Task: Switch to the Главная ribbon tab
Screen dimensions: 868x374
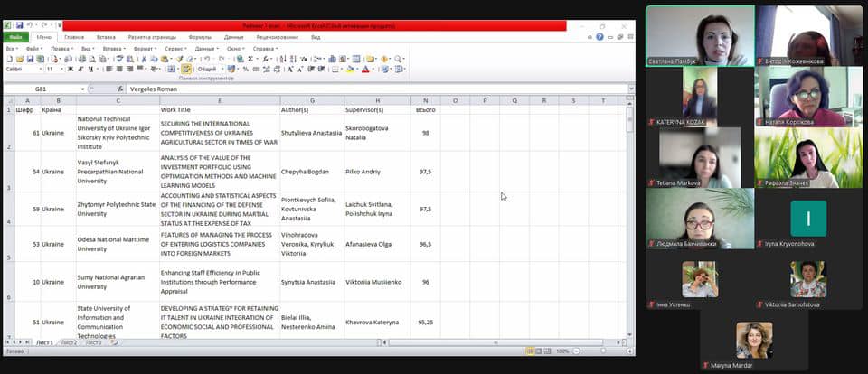Action: 74,37
